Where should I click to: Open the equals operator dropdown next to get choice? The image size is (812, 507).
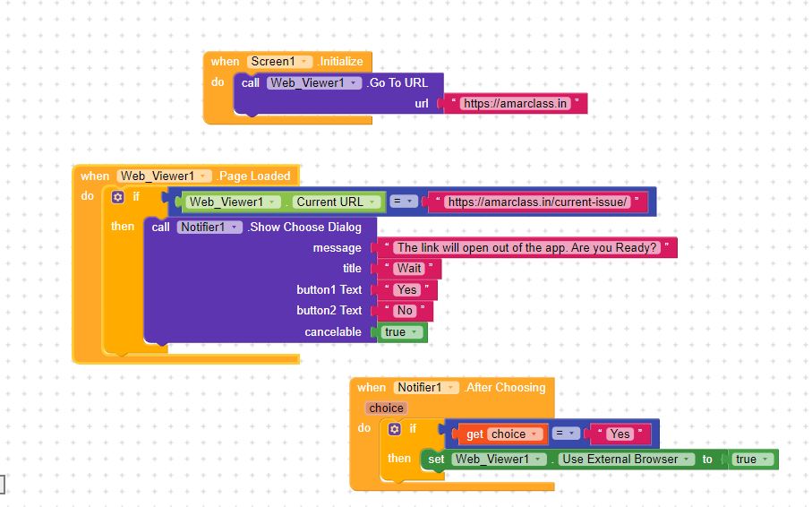566,434
